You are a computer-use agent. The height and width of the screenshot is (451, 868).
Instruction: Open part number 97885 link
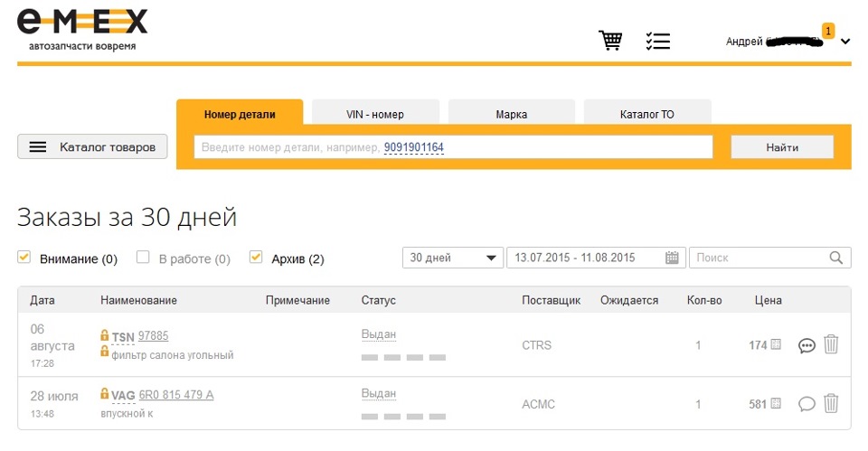tap(154, 336)
